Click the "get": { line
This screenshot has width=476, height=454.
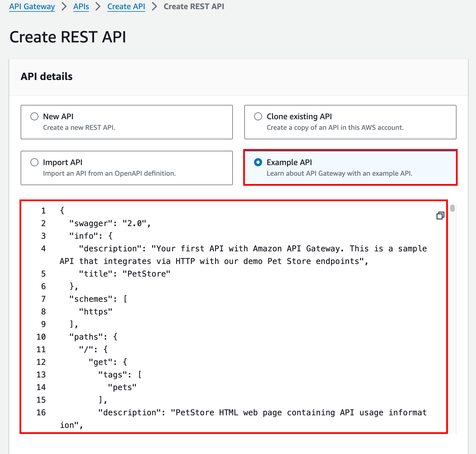point(108,362)
